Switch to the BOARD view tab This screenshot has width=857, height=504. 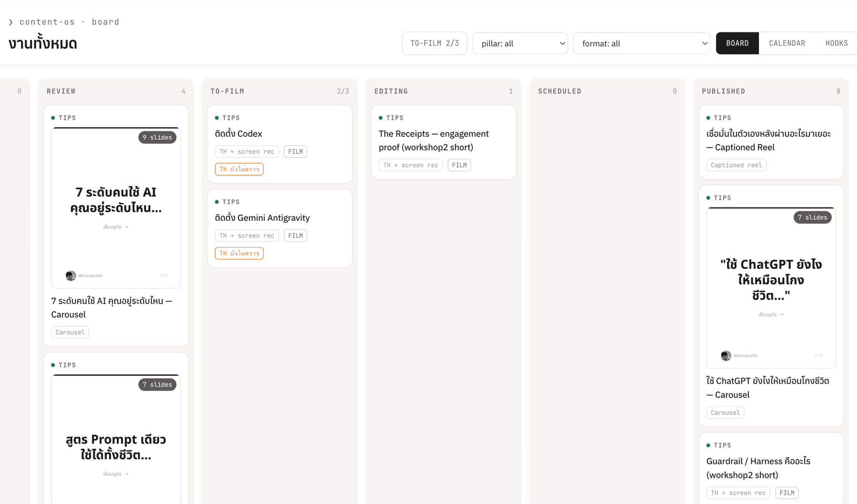[737, 43]
